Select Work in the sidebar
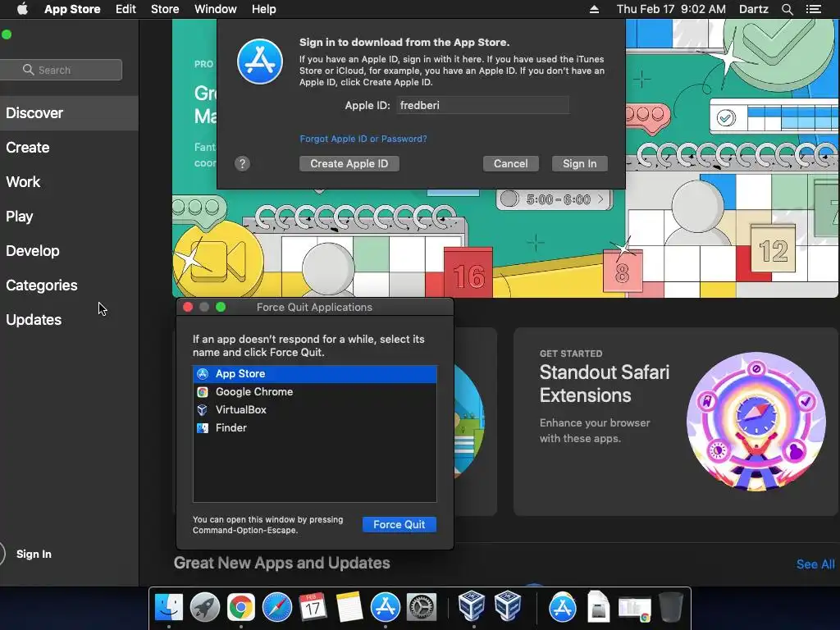840x630 pixels. [x=69, y=181]
